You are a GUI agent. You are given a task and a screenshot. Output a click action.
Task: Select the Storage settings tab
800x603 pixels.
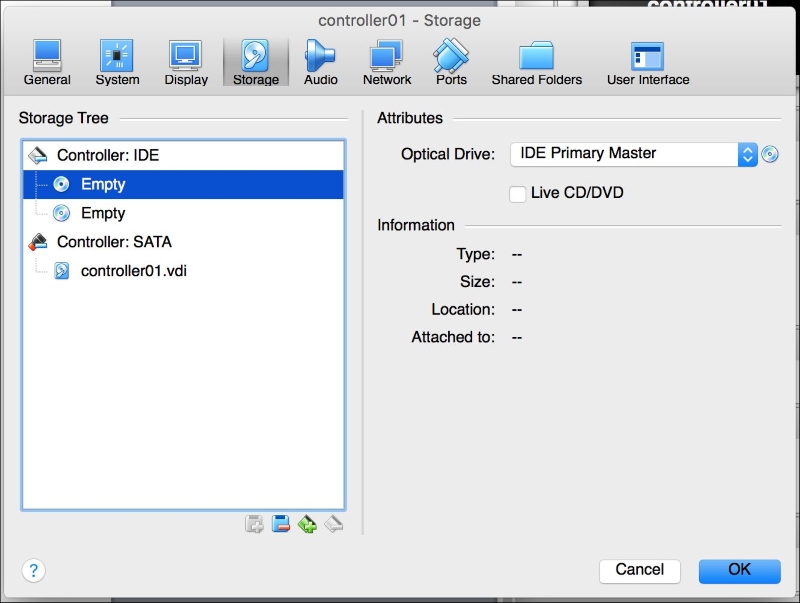click(x=256, y=62)
